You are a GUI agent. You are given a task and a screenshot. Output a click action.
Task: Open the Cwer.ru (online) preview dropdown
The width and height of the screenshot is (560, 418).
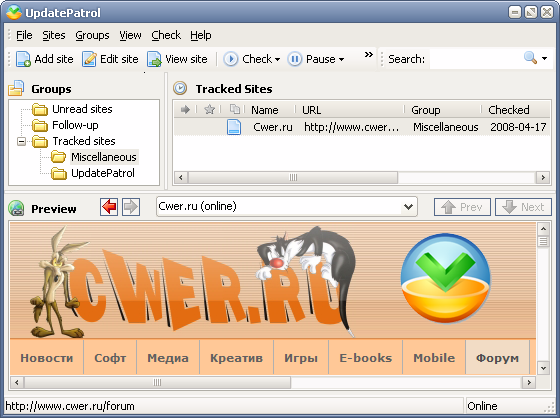click(x=408, y=206)
